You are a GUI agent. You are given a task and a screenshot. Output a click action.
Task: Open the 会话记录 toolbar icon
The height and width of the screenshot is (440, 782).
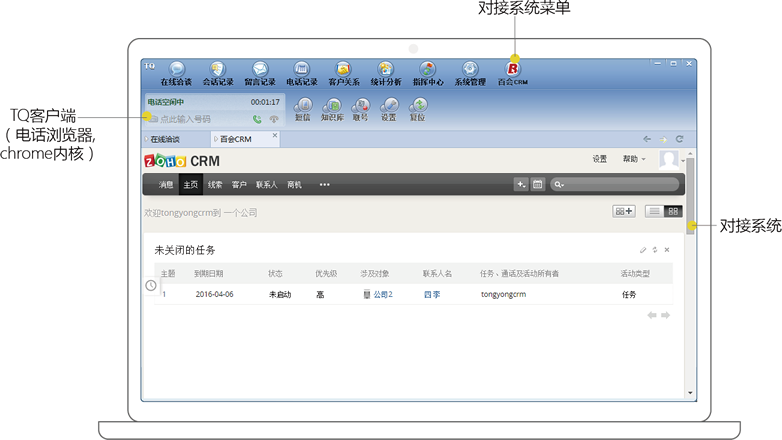coord(217,71)
